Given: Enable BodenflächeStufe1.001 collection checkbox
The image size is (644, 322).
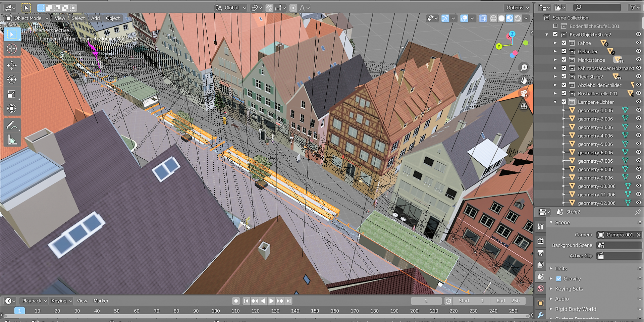Looking at the screenshot, I should [555, 26].
